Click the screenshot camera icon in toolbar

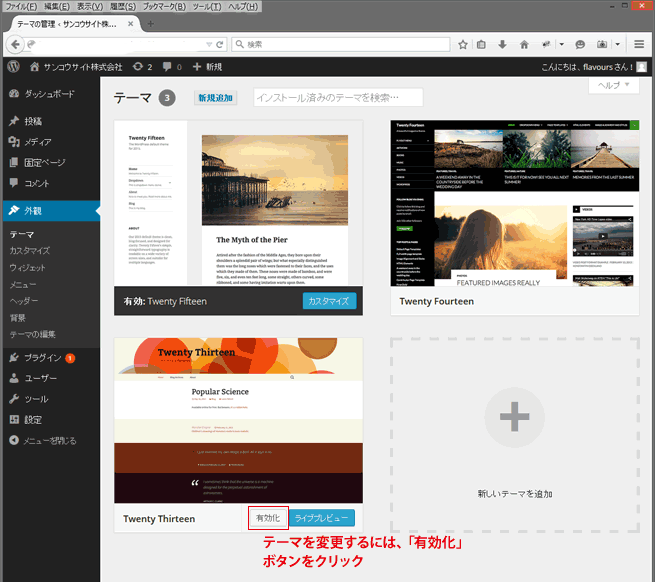pyautogui.click(x=602, y=44)
